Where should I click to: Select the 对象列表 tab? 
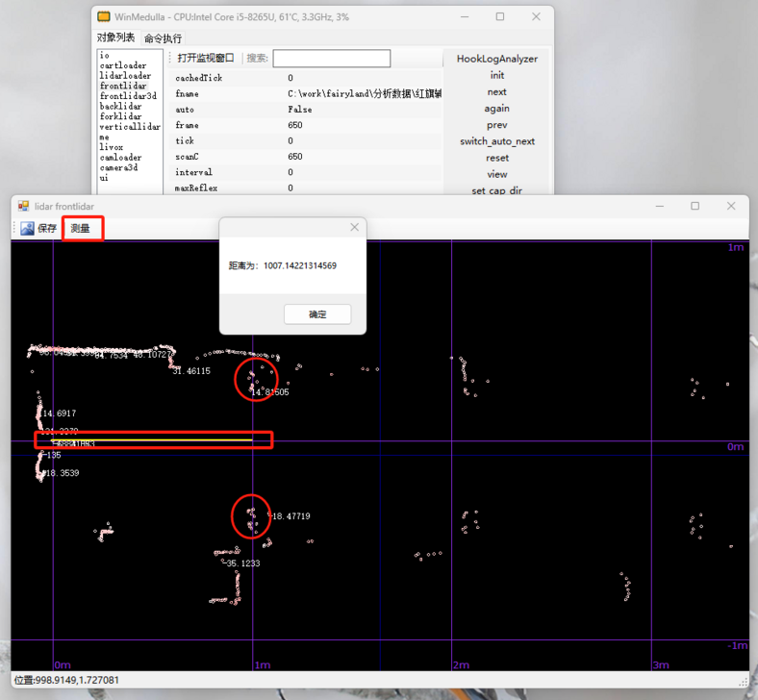pyautogui.click(x=115, y=37)
